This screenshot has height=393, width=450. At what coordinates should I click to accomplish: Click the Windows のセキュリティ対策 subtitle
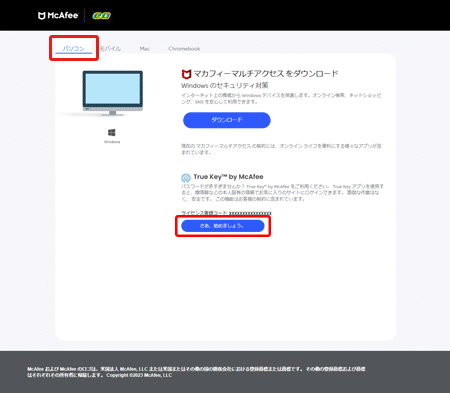225,86
